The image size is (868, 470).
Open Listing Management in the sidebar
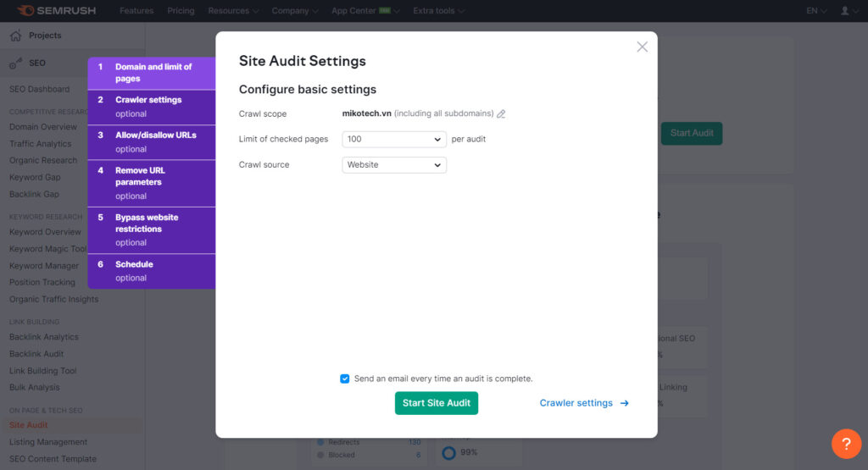[48, 442]
